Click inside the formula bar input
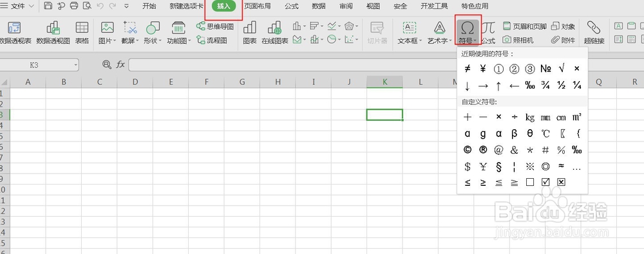This screenshot has width=644, height=254. pyautogui.click(x=386, y=64)
